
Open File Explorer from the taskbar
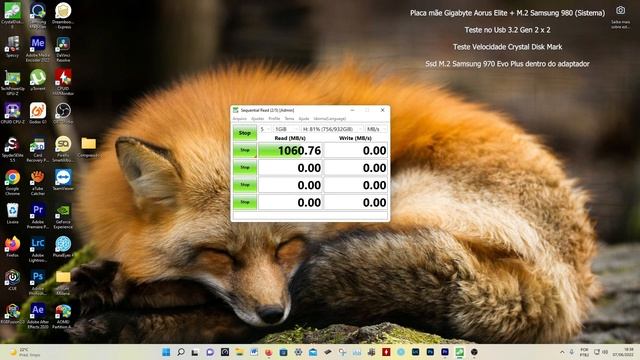coord(240,352)
